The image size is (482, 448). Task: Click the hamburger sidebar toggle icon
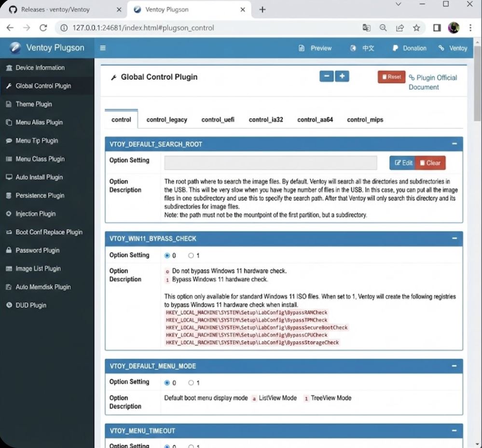[x=102, y=48]
